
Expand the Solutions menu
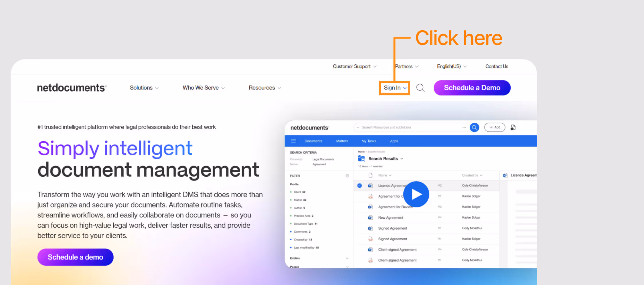click(144, 88)
